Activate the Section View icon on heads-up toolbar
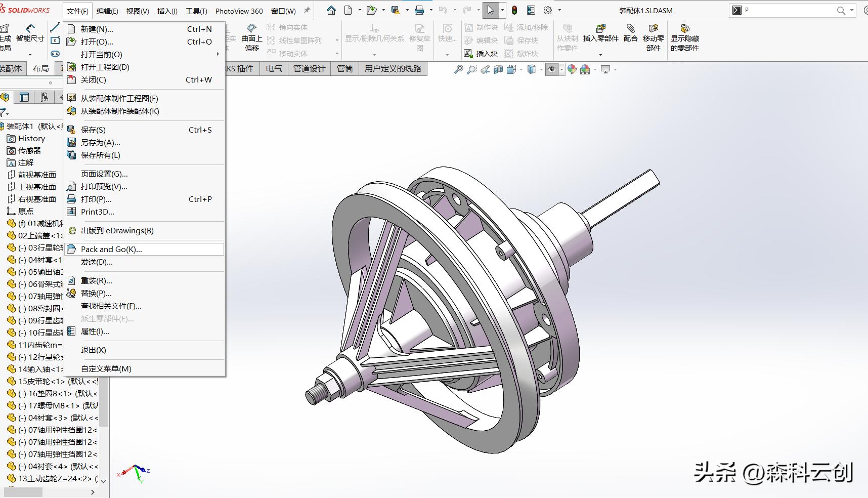 [x=498, y=69]
